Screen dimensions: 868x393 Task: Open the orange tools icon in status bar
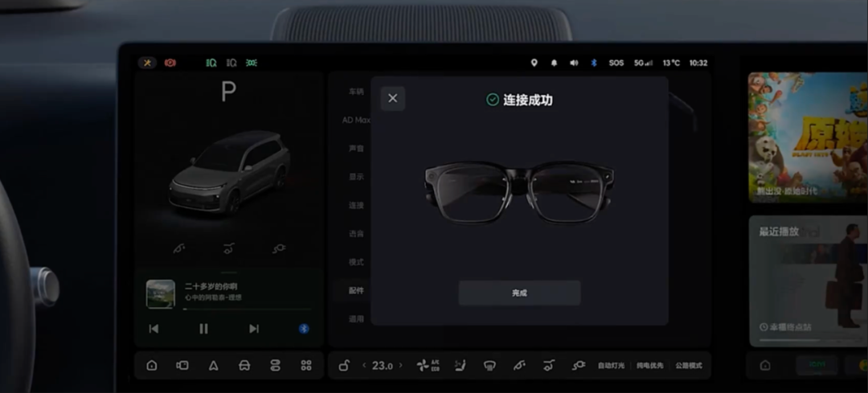(x=147, y=63)
